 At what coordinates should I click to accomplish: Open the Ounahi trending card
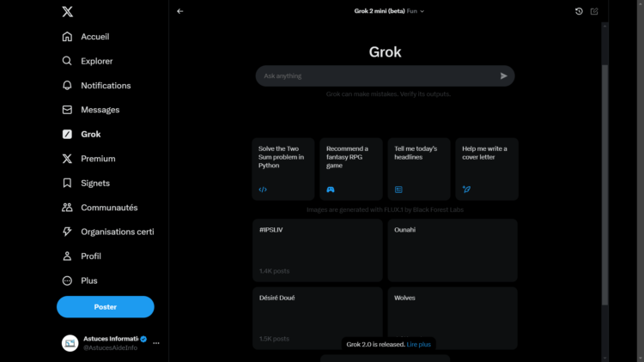[x=453, y=250]
